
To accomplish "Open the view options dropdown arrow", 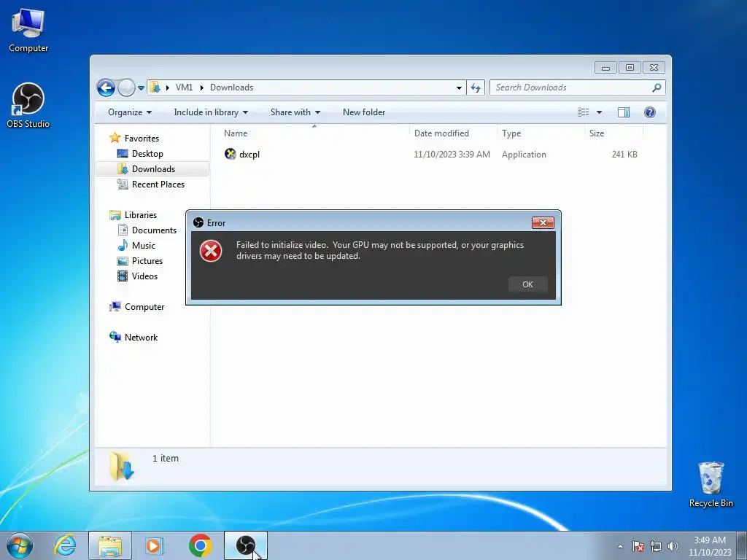I will pos(600,112).
